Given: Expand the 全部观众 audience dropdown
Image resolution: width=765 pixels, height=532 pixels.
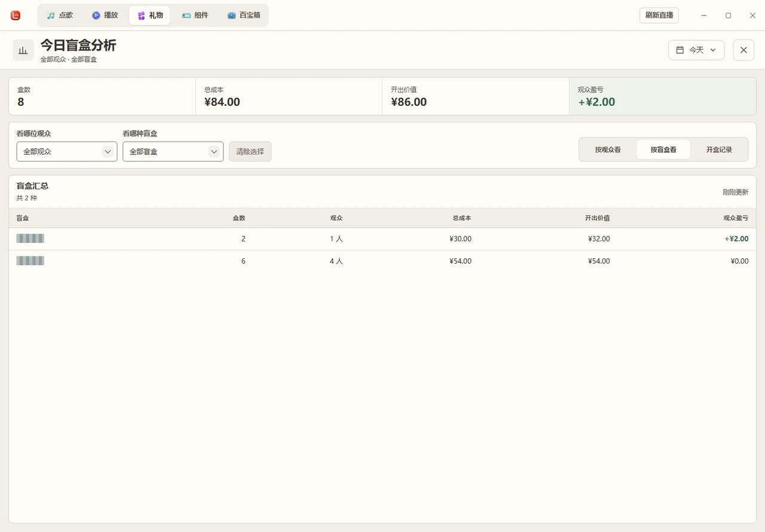Looking at the screenshot, I should click(x=67, y=152).
